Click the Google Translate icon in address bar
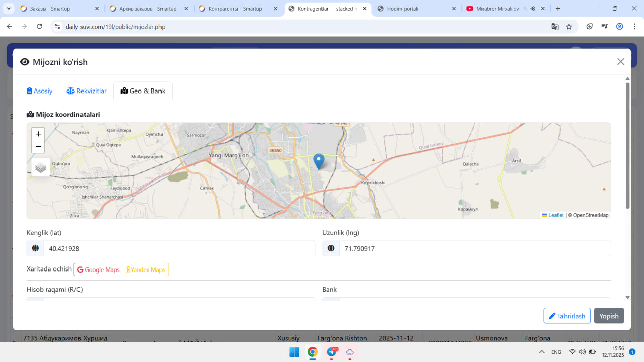Image resolution: width=644 pixels, height=362 pixels. [x=555, y=27]
